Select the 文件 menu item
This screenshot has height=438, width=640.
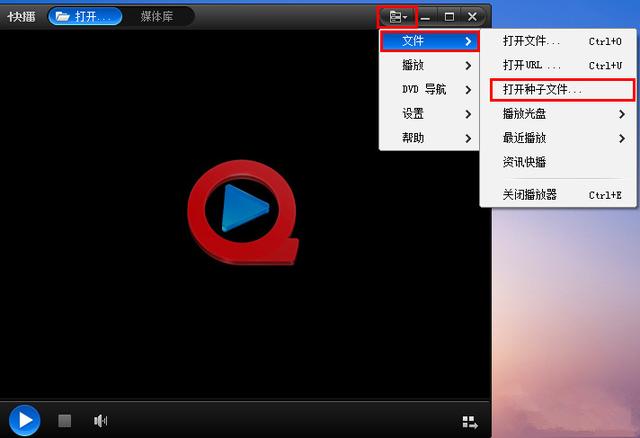coord(429,41)
